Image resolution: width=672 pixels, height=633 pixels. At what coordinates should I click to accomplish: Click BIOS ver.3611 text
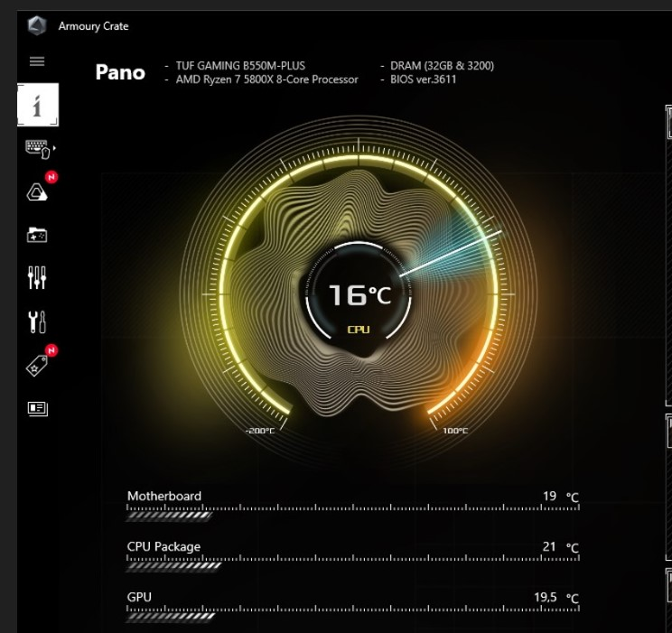point(423,79)
